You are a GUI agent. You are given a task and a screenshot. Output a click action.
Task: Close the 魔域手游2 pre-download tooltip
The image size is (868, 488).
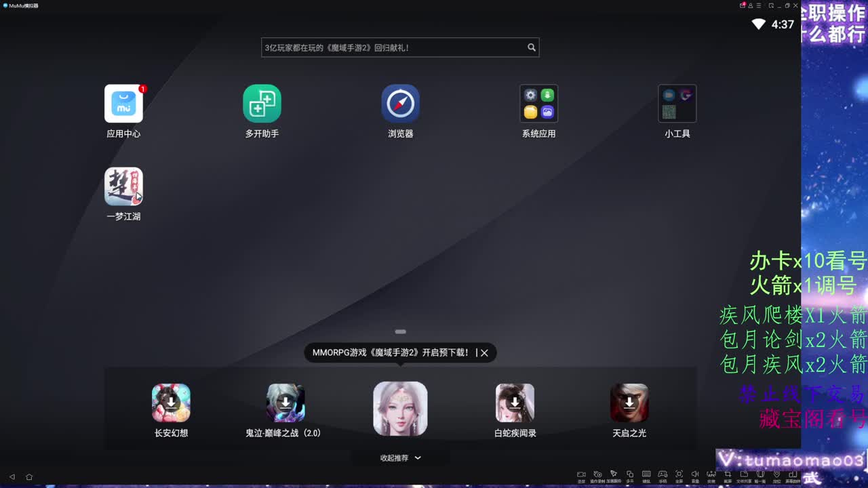coord(484,352)
